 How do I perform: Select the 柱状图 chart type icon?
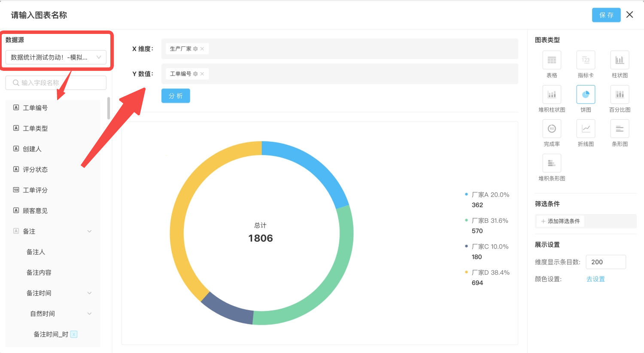pos(620,60)
